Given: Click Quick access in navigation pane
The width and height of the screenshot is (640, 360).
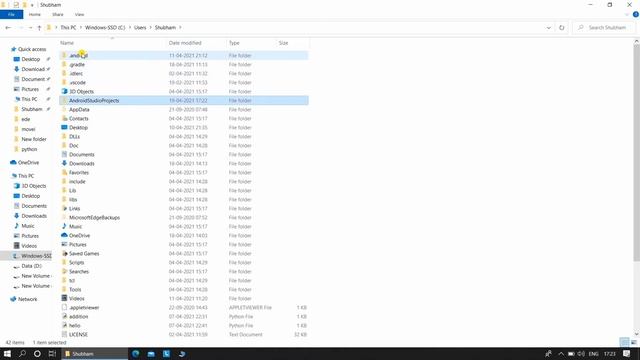Looking at the screenshot, I should click(32, 49).
